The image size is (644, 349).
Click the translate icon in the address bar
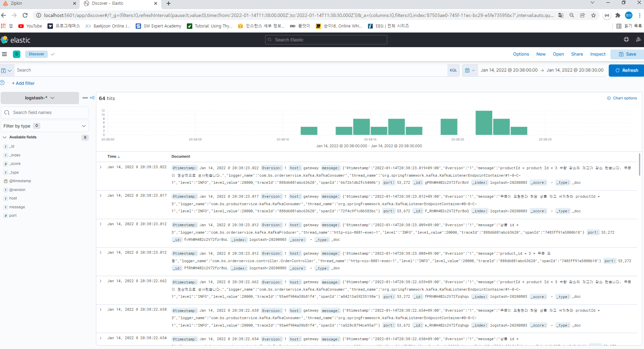point(561,15)
